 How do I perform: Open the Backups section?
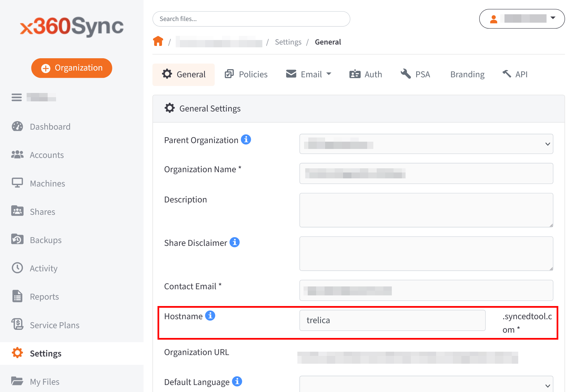[x=46, y=240]
